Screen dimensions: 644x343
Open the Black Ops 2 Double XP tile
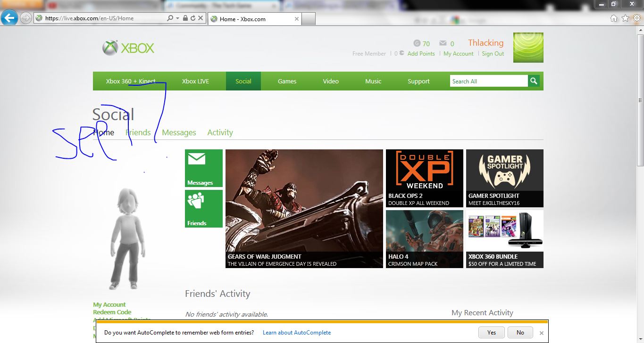point(425,178)
